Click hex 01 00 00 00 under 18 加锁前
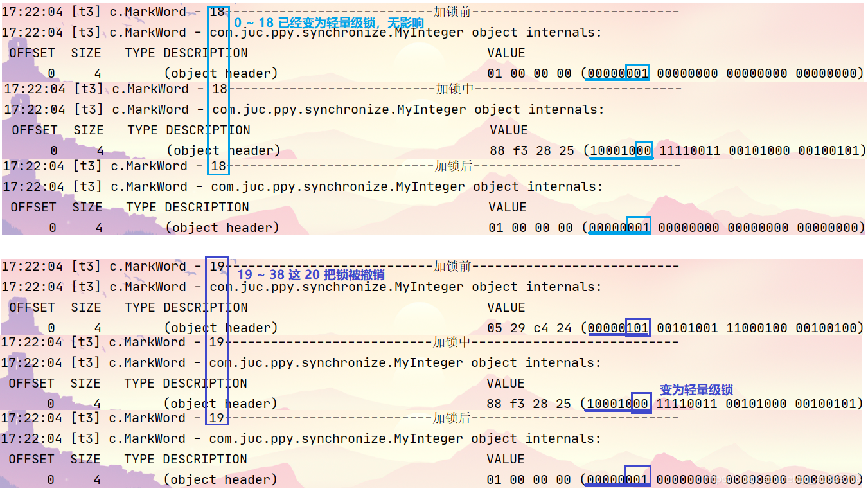 pyautogui.click(x=529, y=73)
